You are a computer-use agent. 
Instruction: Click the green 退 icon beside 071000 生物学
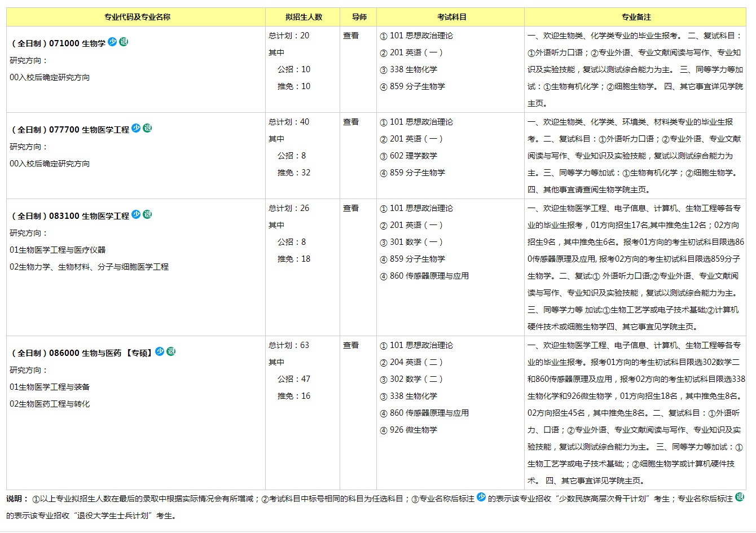click(124, 42)
